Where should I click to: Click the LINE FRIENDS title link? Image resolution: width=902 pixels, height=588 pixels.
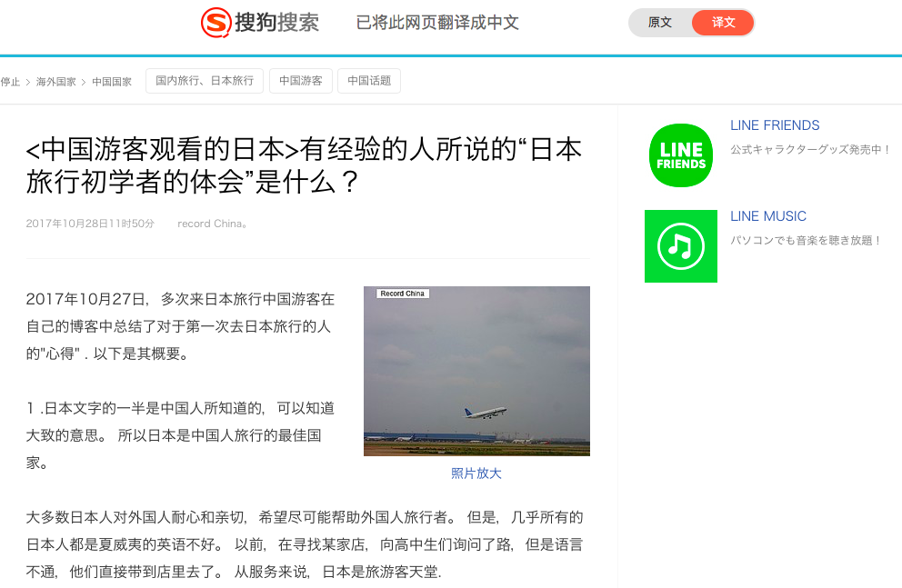[775, 125]
